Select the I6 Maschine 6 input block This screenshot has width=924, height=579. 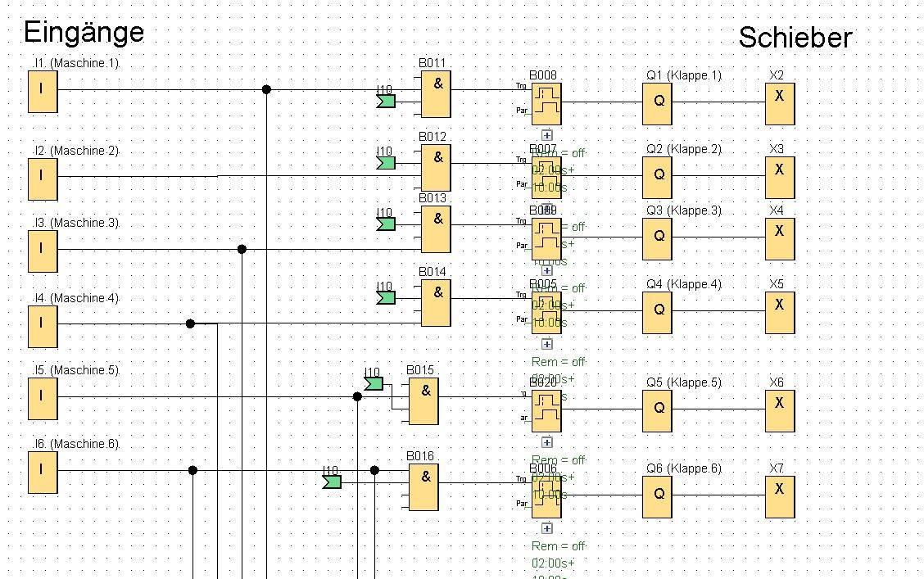[43, 472]
